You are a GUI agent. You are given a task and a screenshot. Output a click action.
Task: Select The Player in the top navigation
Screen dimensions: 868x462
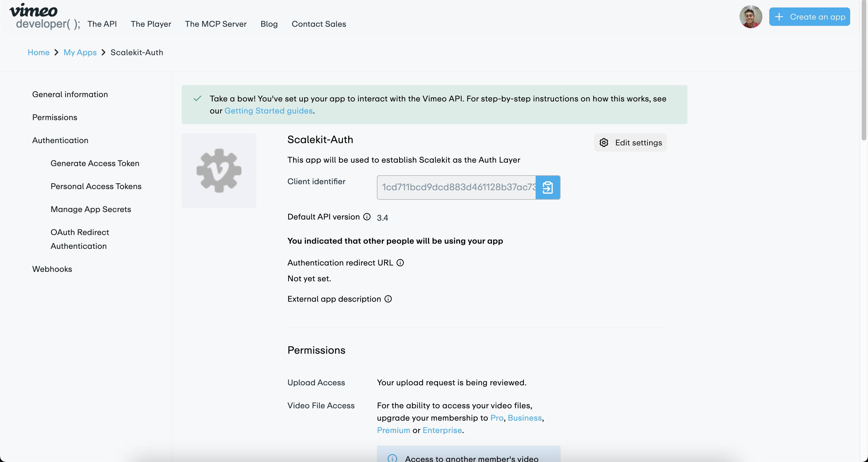[151, 24]
